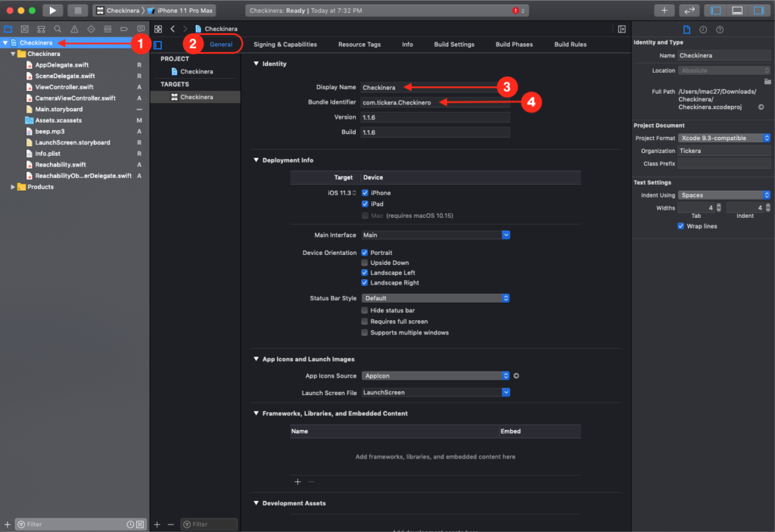
Task: Switch to Signing & Capabilities tab
Action: [285, 45]
